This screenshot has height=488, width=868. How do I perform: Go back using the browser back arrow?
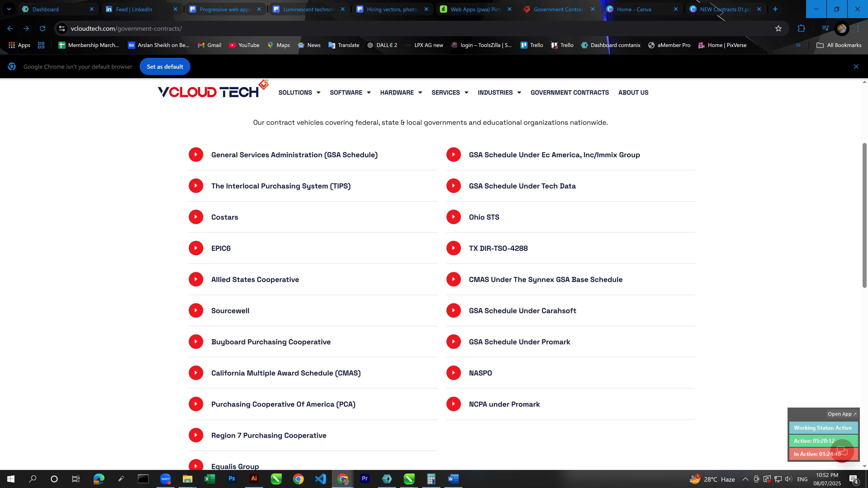click(10, 29)
